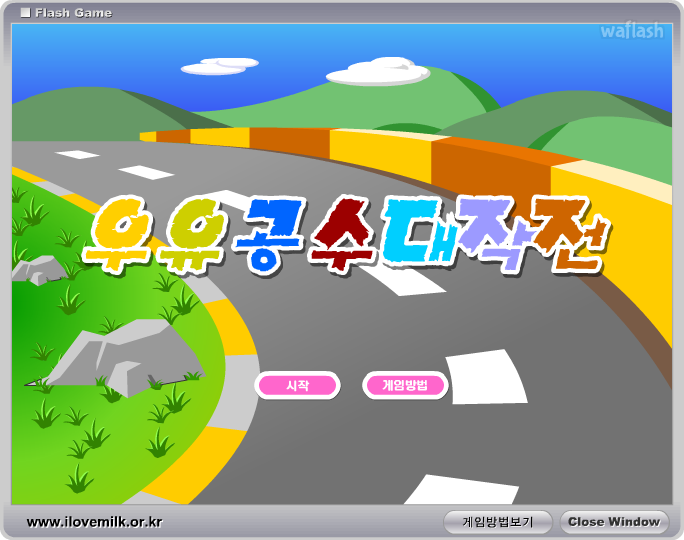
Task: Click the Close Window button
Action: point(614,522)
